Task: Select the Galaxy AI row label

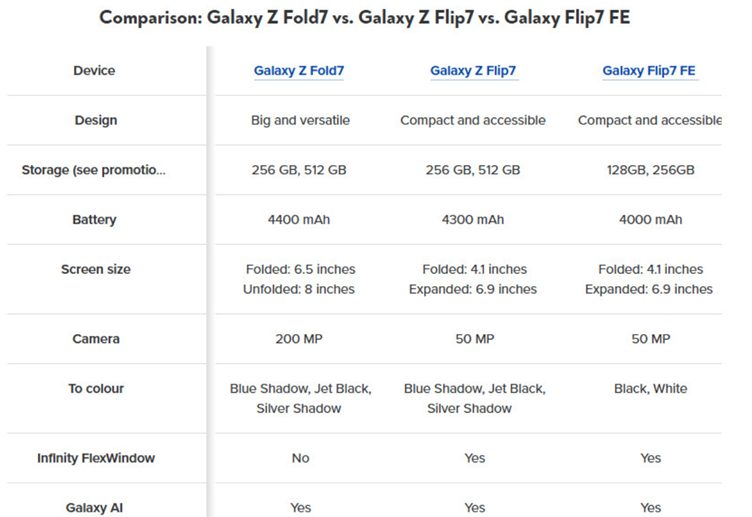Action: coord(95,507)
